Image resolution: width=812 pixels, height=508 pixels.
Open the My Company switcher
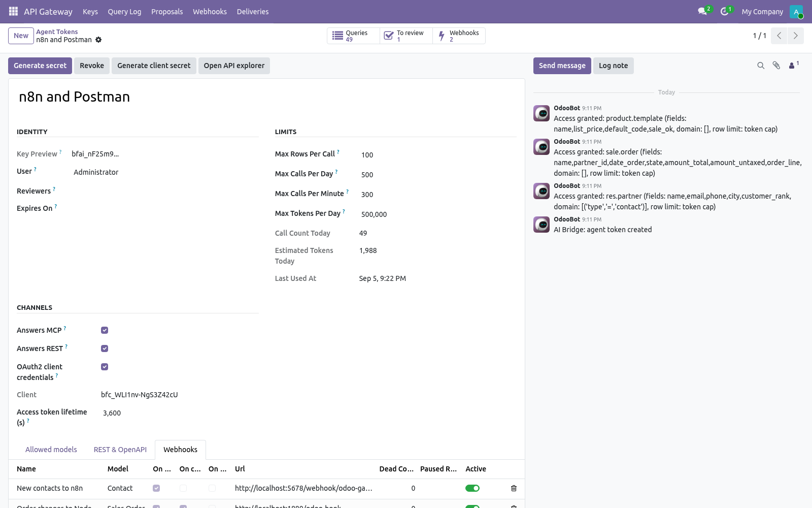pos(762,11)
